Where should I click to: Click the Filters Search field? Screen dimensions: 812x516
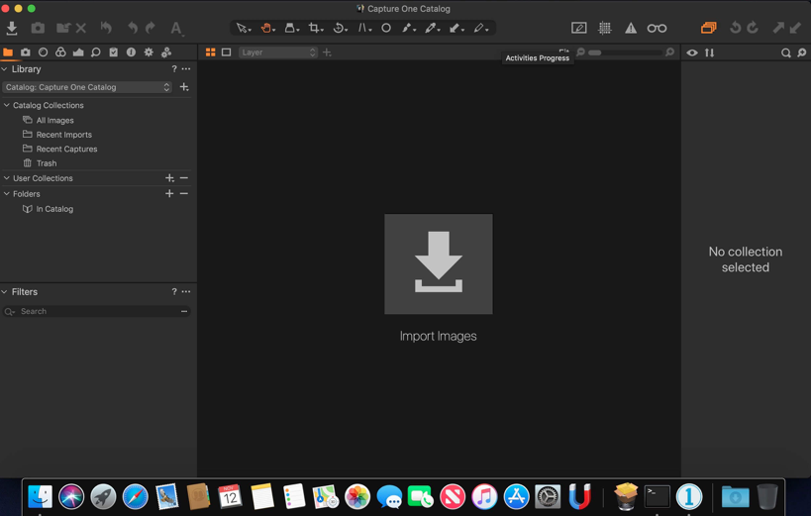97,311
